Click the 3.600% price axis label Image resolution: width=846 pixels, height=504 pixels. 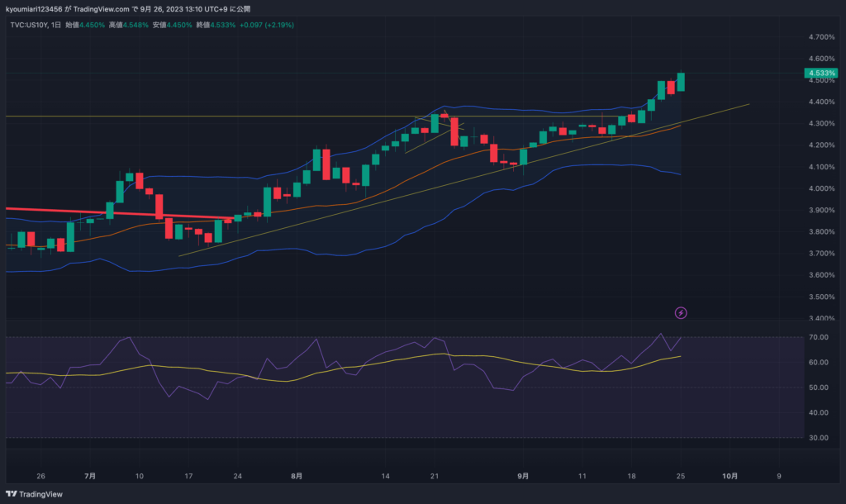pos(821,275)
